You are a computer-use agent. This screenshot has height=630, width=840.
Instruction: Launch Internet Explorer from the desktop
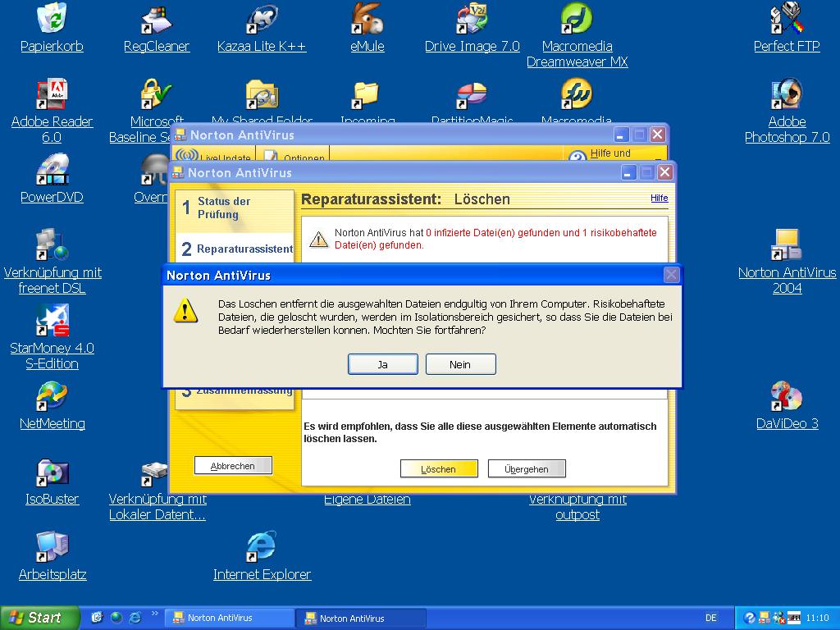(x=262, y=557)
